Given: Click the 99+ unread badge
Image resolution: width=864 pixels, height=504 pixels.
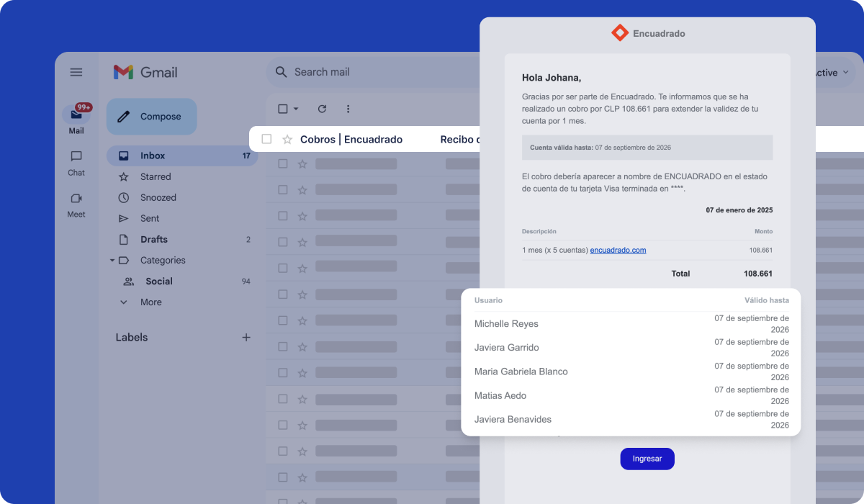Looking at the screenshot, I should pyautogui.click(x=84, y=107).
